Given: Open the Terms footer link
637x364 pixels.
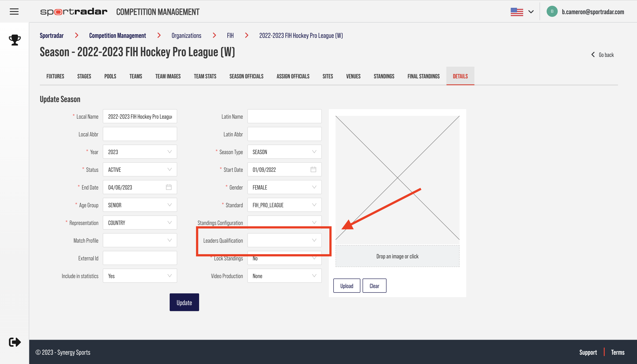Looking at the screenshot, I should pyautogui.click(x=618, y=352).
